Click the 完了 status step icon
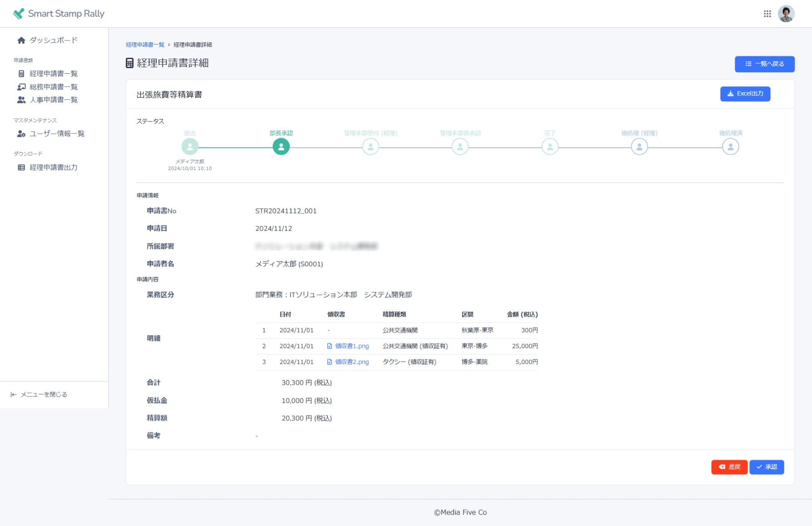This screenshot has height=526, width=812. [x=550, y=147]
